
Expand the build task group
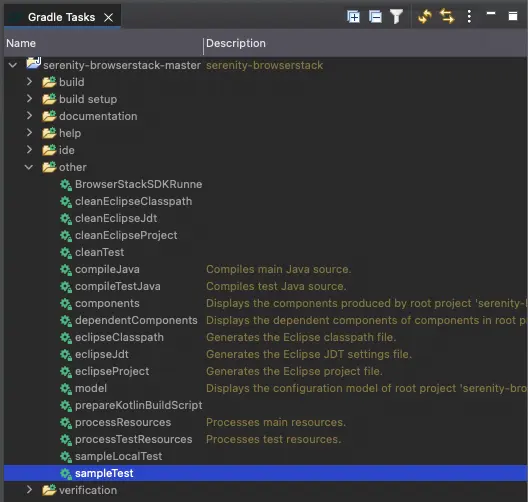pos(29,81)
